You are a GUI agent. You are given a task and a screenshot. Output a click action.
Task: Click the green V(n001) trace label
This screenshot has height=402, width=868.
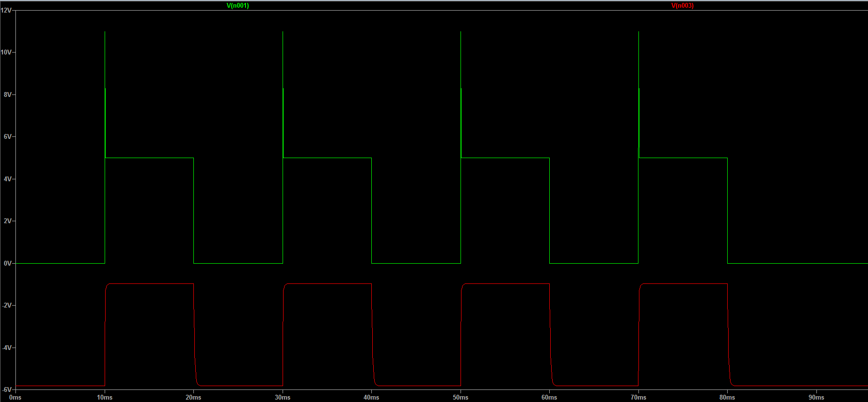(x=238, y=6)
